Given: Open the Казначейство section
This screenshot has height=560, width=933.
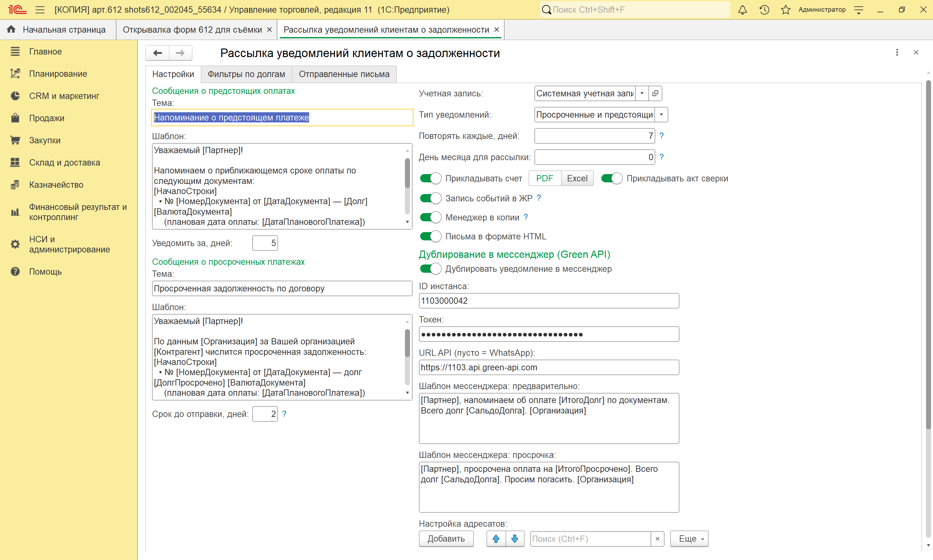Looking at the screenshot, I should click(56, 185).
